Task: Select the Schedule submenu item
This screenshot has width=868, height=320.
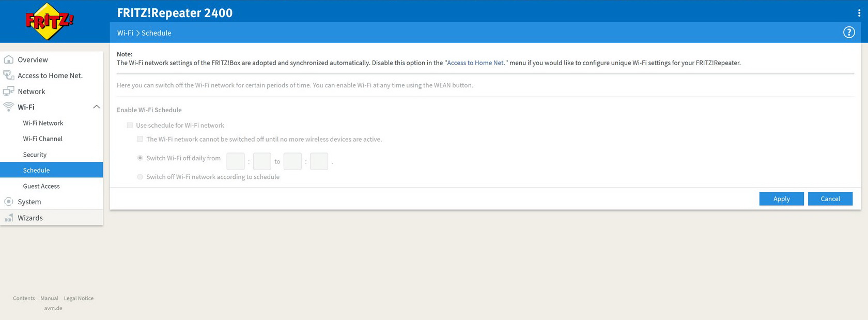Action: 52,170
